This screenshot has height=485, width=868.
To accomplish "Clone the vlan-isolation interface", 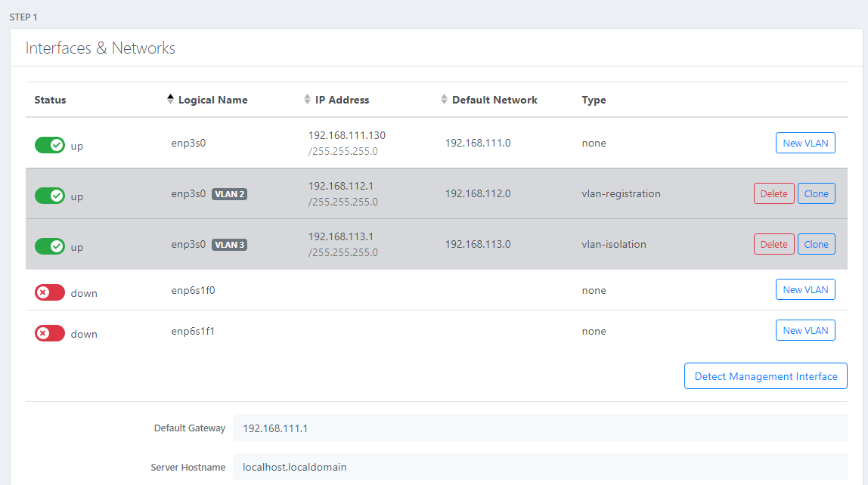I will coord(816,243).
